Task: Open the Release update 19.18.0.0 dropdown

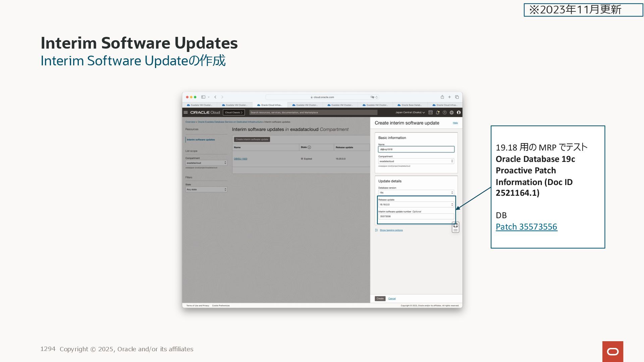Action: 416,204
